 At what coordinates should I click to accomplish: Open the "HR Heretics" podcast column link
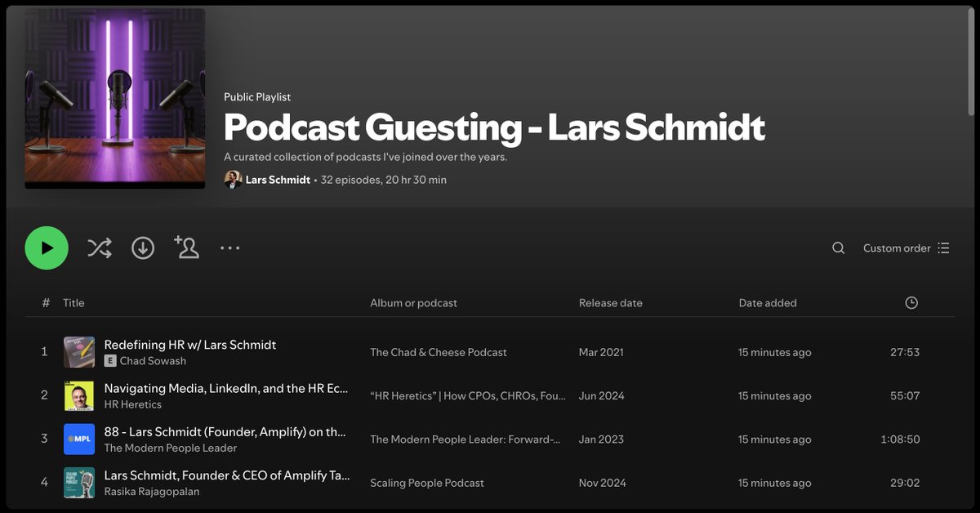[467, 395]
